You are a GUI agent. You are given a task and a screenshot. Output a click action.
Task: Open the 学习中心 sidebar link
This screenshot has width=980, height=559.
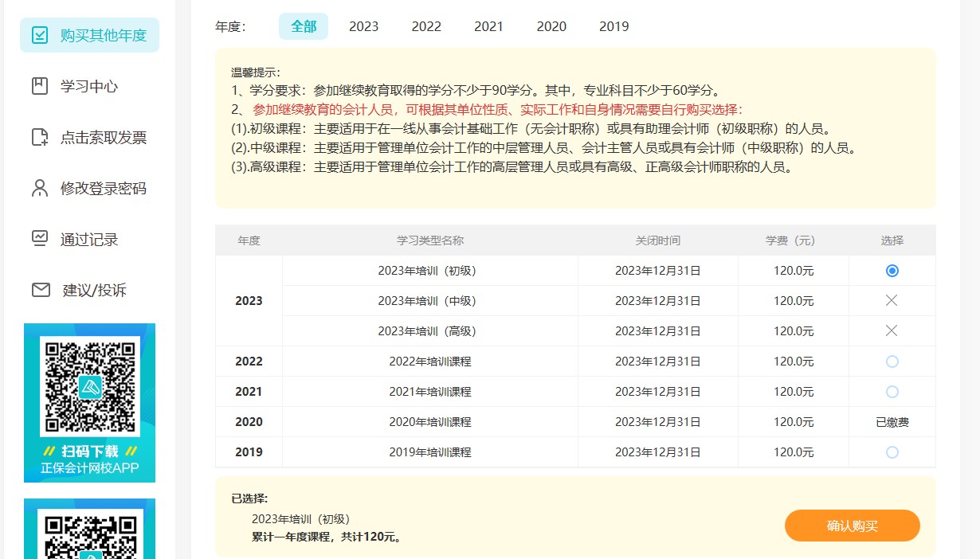89,86
